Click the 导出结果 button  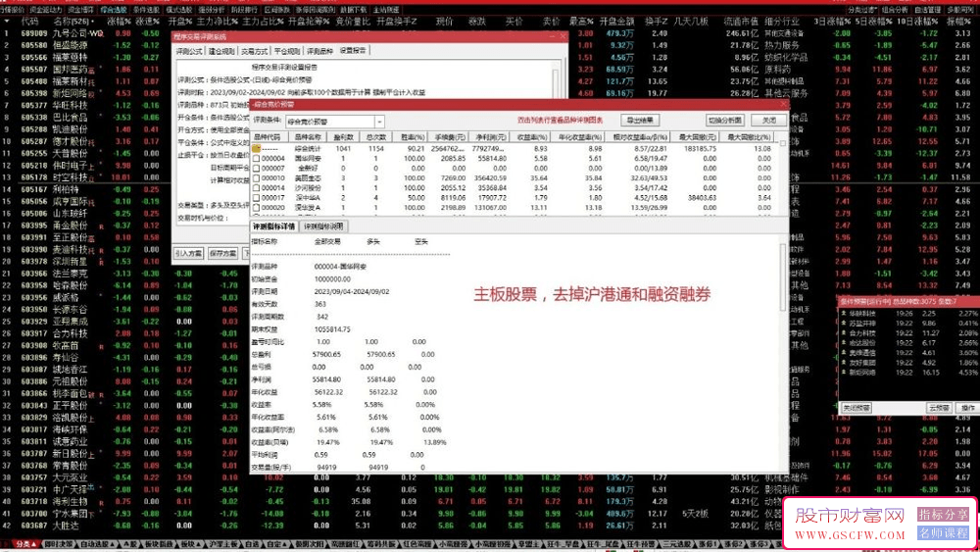pyautogui.click(x=640, y=120)
